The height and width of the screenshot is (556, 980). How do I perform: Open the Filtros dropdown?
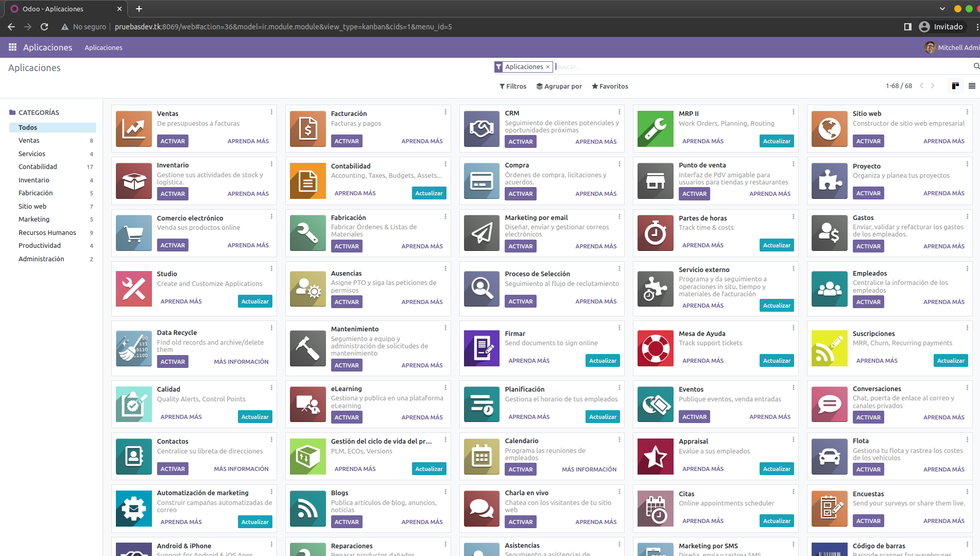512,86
